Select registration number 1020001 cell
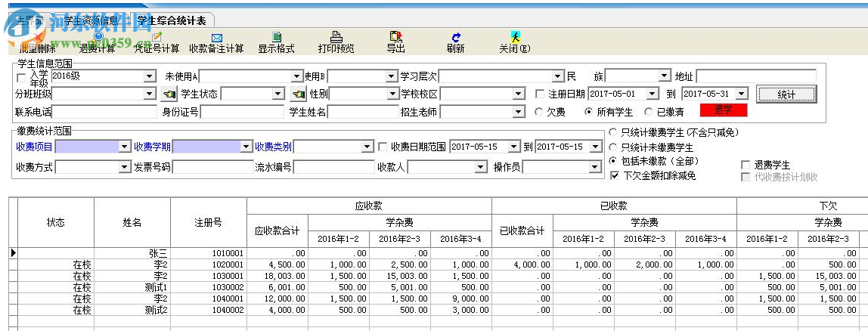 click(209, 264)
